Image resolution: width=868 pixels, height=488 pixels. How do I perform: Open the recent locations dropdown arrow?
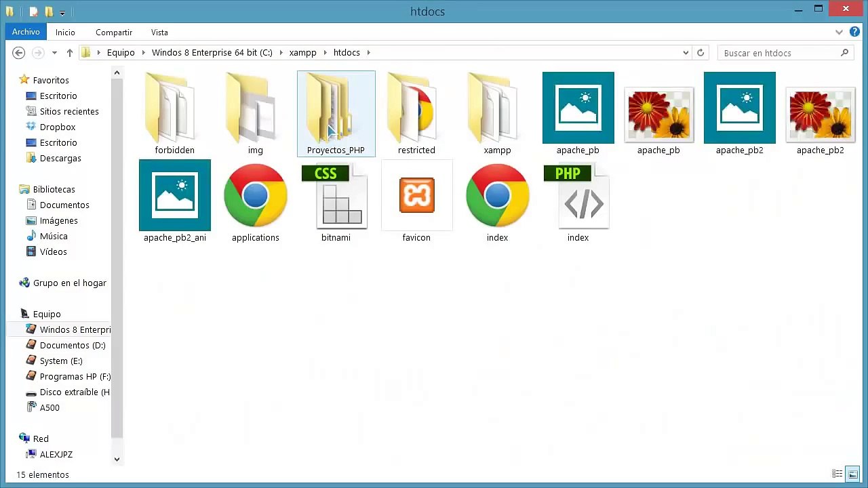point(54,53)
